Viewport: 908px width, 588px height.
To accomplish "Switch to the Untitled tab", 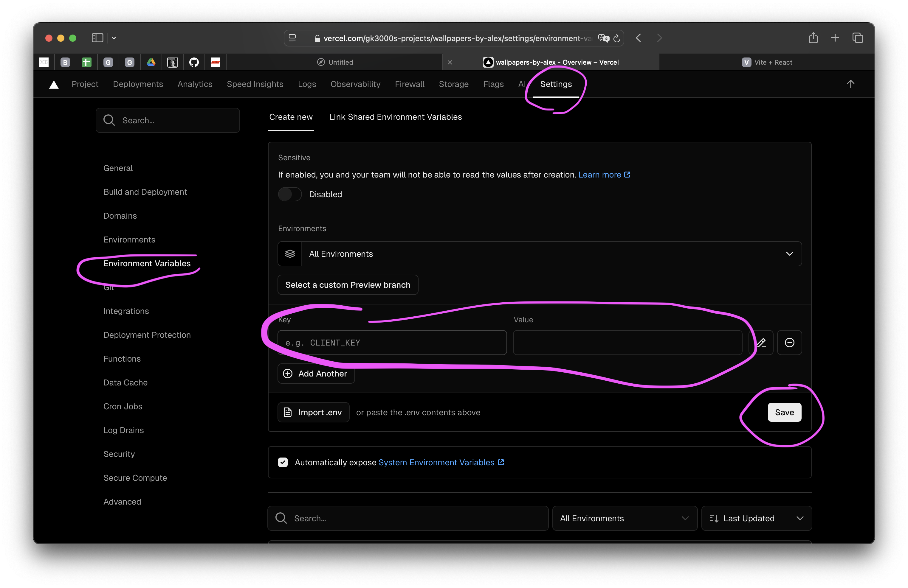I will [x=335, y=62].
